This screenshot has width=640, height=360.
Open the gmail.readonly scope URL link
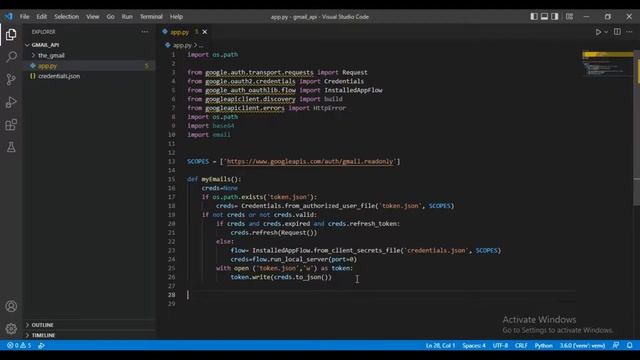310,162
